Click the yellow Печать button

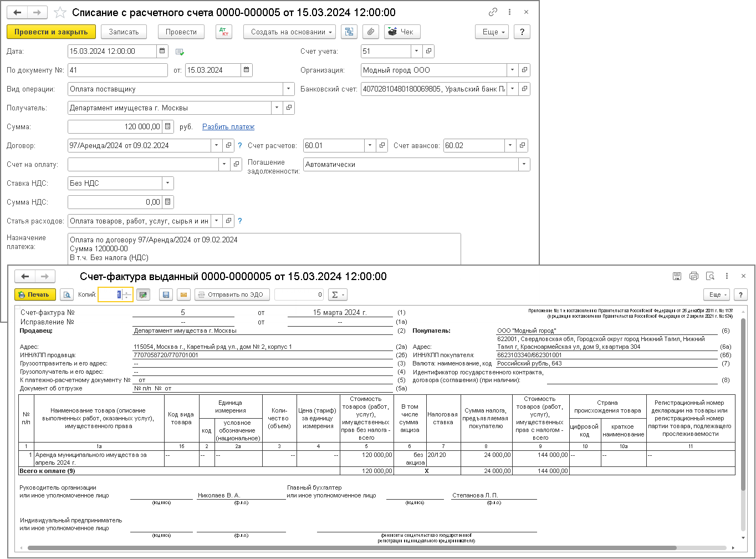tap(35, 295)
